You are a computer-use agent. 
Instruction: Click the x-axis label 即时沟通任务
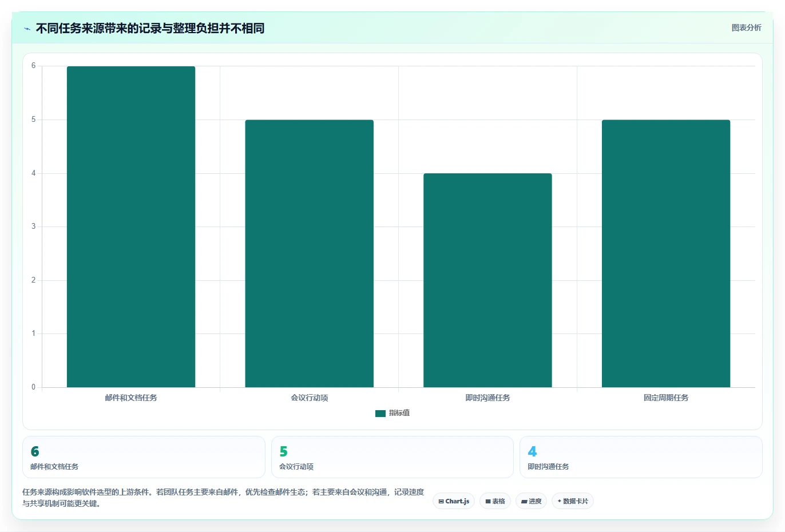coord(487,398)
